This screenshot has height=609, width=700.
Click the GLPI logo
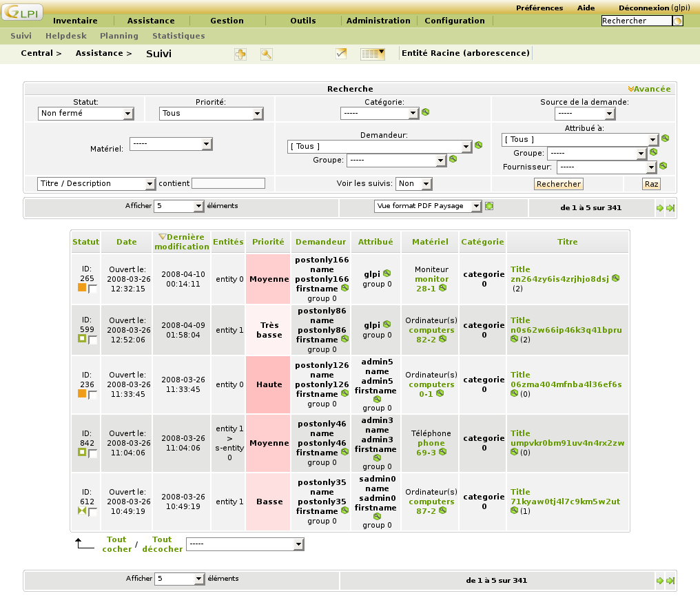pyautogui.click(x=22, y=12)
